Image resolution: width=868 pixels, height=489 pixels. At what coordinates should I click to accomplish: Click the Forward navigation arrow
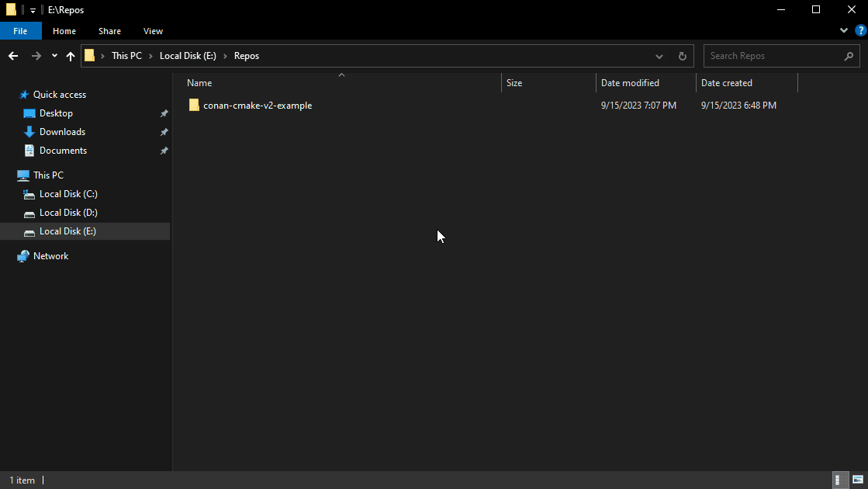pos(36,56)
